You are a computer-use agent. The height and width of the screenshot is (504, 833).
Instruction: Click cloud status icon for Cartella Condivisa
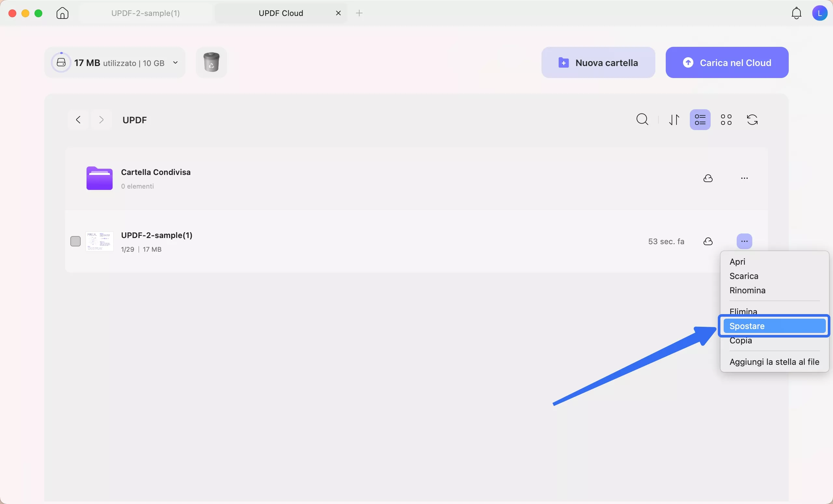click(708, 179)
